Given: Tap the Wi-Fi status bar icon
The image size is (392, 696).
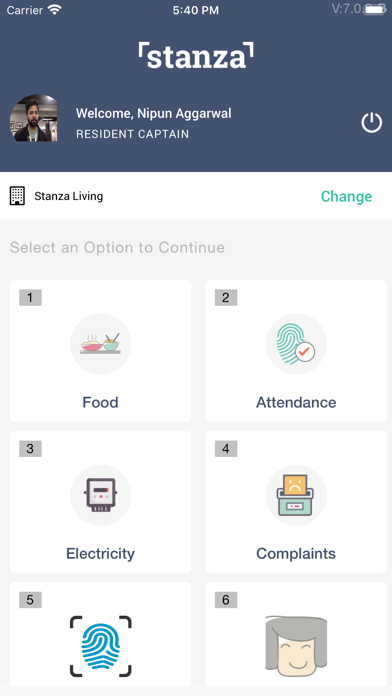Looking at the screenshot, I should coord(55,10).
